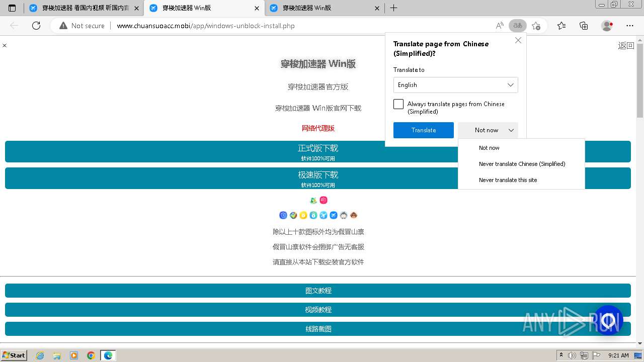Click the 返回 back link
This screenshot has width=644, height=362.
pos(626,46)
